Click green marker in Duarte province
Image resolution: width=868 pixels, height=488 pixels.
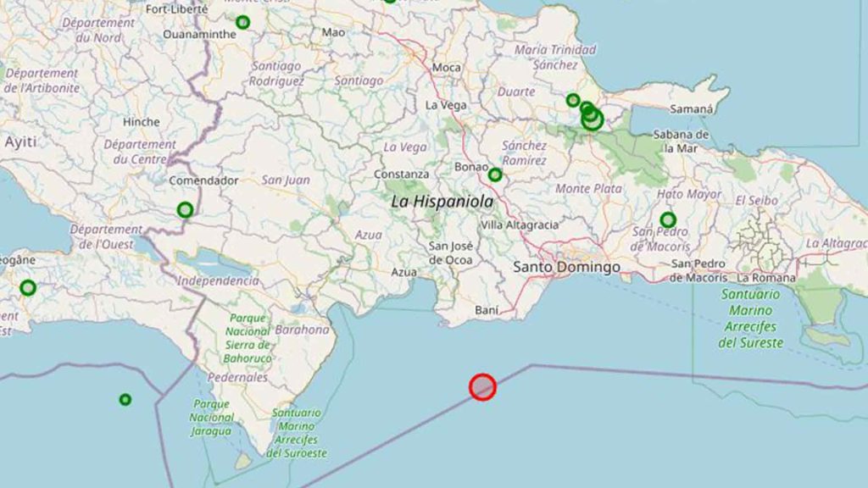[x=573, y=100]
